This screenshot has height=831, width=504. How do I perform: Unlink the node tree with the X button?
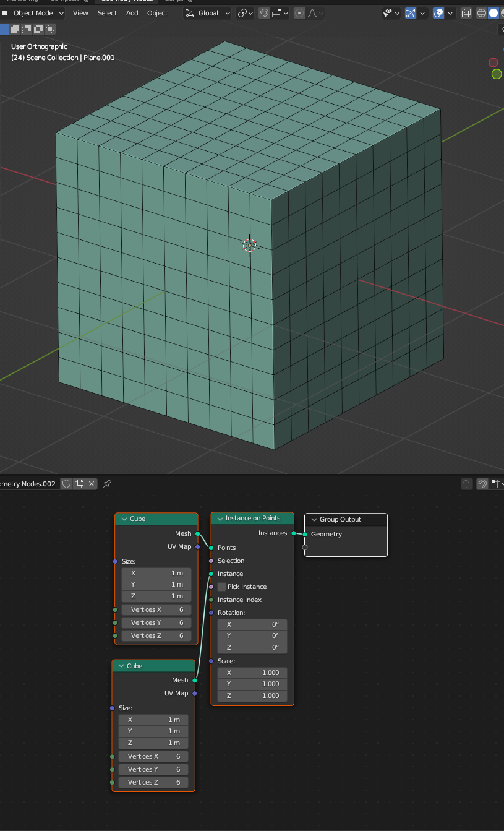coord(92,483)
